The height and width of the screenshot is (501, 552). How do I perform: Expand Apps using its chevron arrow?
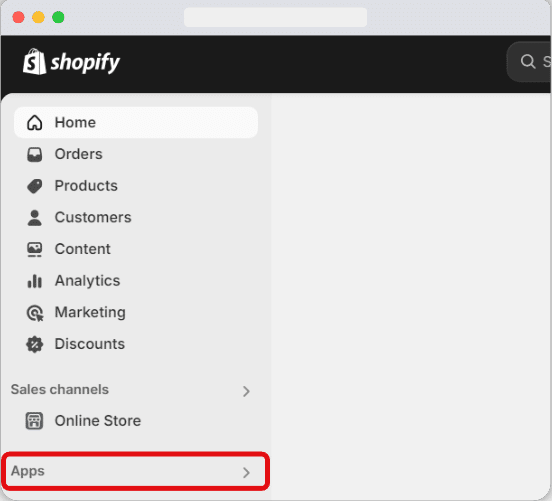pos(246,472)
